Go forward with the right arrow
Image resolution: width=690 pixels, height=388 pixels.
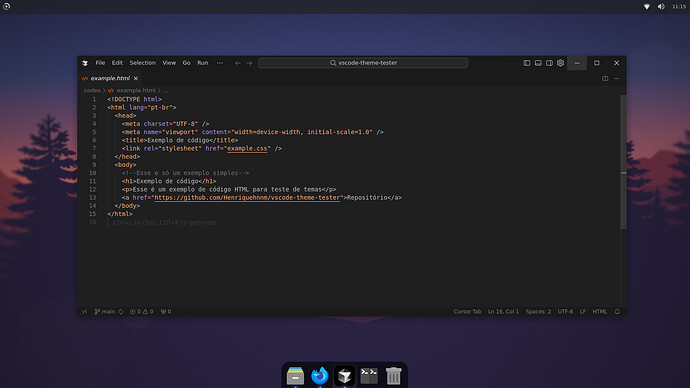[249, 63]
